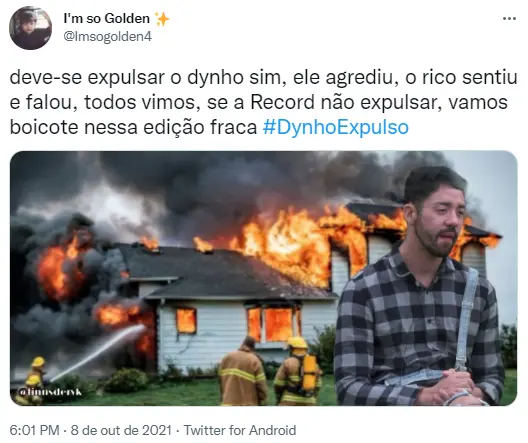Screen dimensions: 528x443
Task: Click the word Record in the tweet
Action: pyautogui.click(x=282, y=102)
